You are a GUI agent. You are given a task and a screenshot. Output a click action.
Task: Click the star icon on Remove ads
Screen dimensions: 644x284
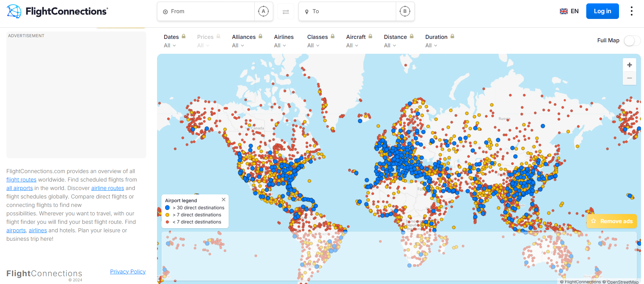593,221
